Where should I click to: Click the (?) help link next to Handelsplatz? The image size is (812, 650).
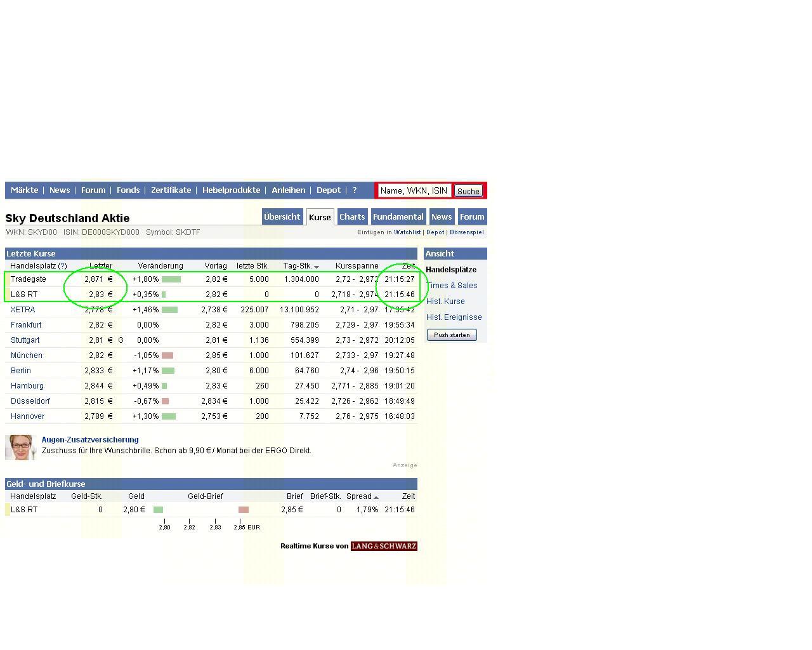[62, 266]
